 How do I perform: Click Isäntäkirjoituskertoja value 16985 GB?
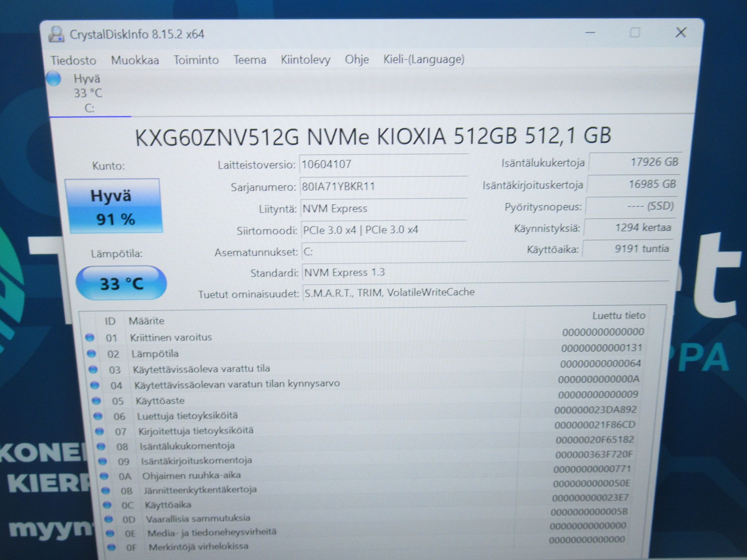point(633,184)
